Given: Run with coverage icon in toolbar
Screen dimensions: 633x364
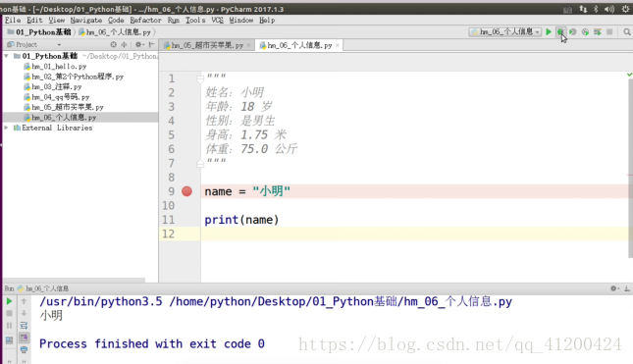Looking at the screenshot, I should point(572,31).
